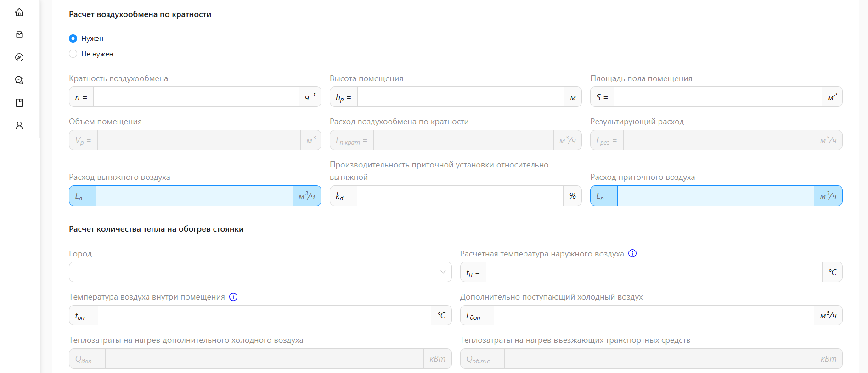Click label 'Теплозатраты на нагрев дополнительного холодного воздуха'
The width and height of the screenshot is (868, 373).
click(186, 340)
